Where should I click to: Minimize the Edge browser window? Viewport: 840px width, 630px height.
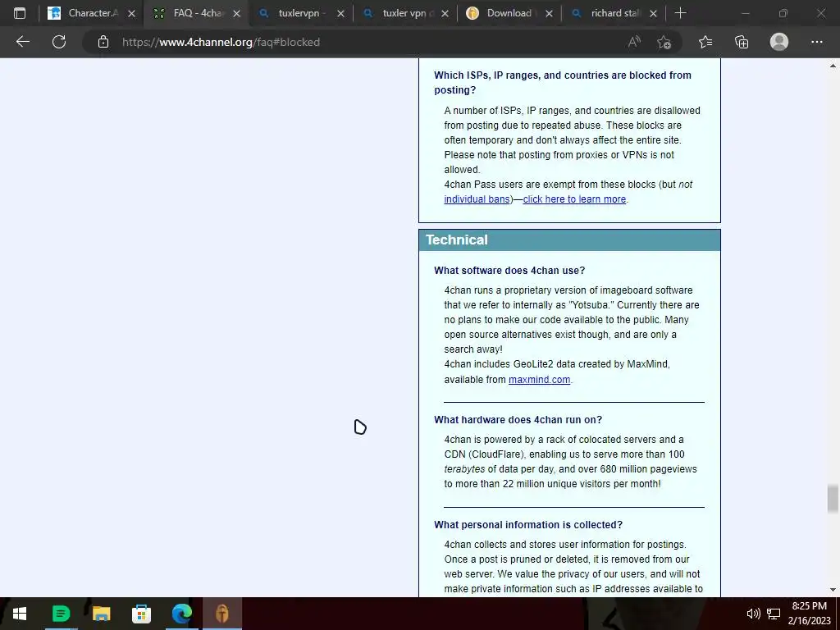[745, 13]
